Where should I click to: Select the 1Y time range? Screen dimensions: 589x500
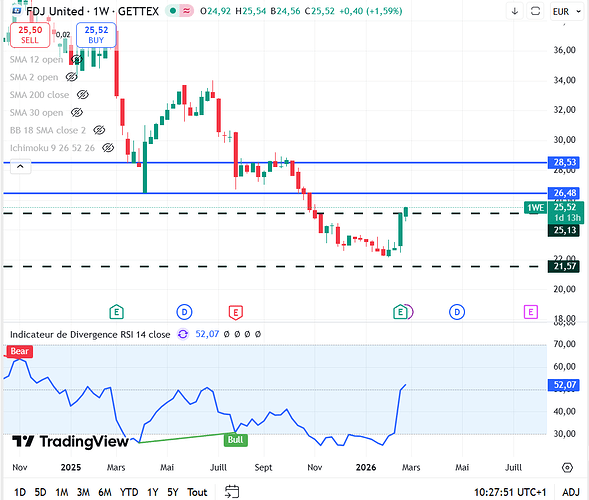pyautogui.click(x=153, y=492)
